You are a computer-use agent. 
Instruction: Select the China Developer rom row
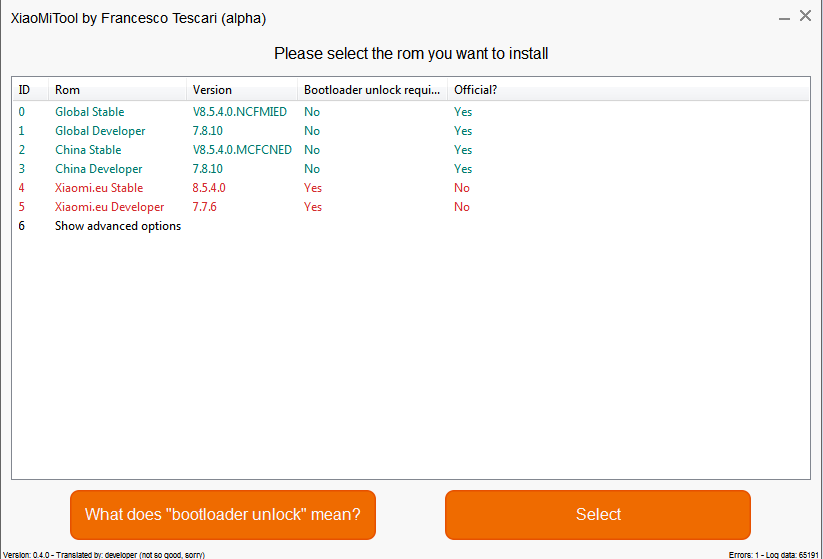(x=411, y=168)
